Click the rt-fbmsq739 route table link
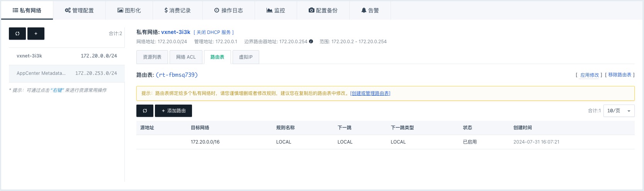 [x=177, y=75]
